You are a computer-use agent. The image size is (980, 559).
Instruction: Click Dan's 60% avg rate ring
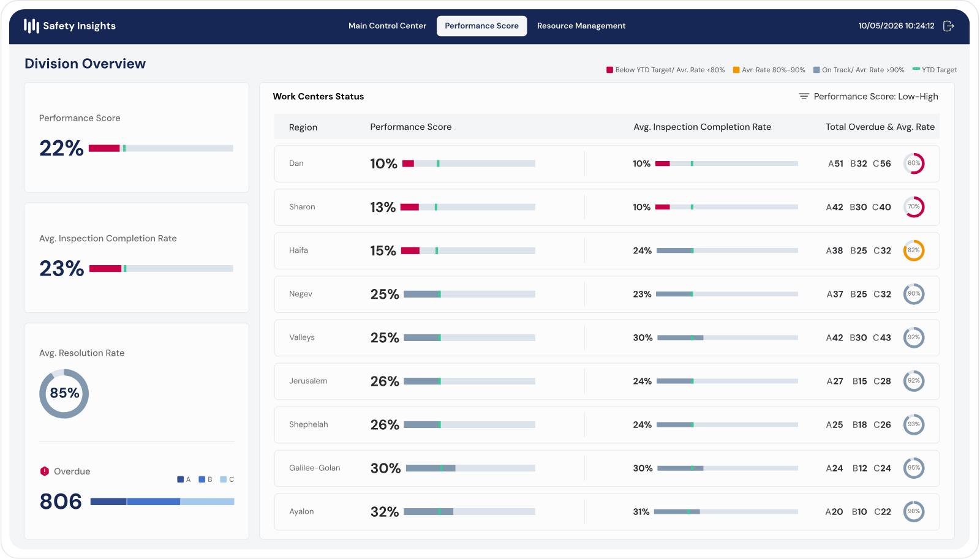point(914,163)
